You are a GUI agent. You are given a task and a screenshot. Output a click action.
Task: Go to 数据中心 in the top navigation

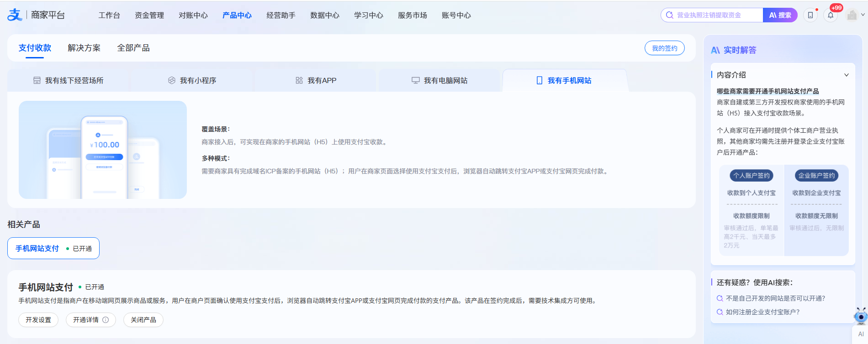point(325,15)
